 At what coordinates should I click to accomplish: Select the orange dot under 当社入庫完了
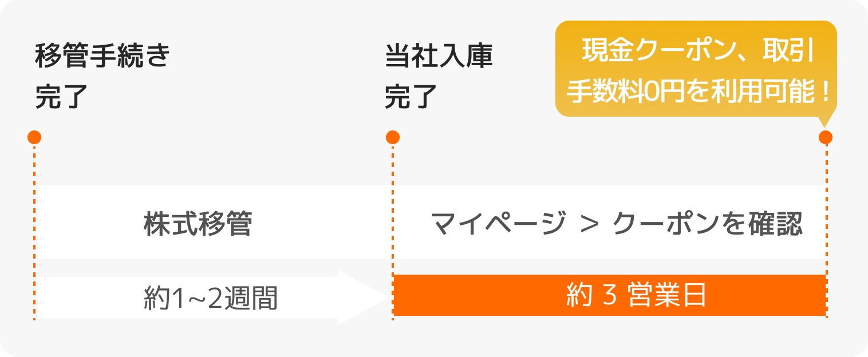[x=393, y=137]
